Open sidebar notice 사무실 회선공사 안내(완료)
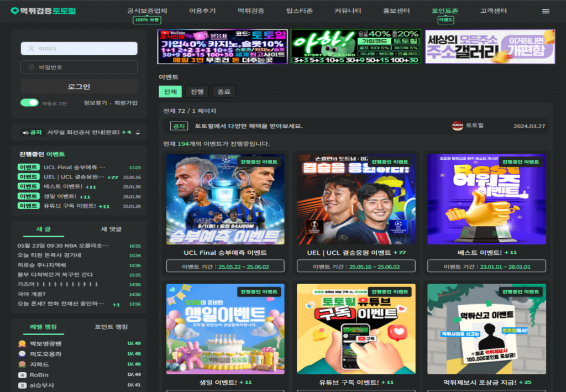 [x=83, y=133]
